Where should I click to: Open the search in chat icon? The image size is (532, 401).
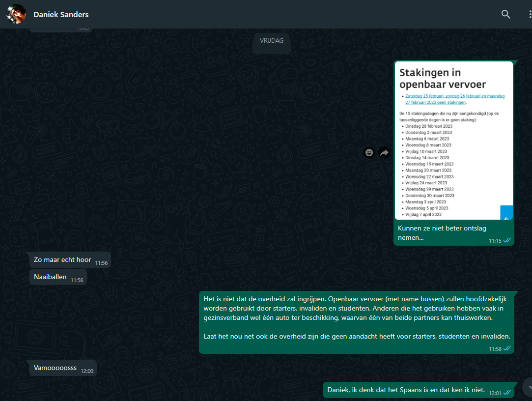[505, 14]
